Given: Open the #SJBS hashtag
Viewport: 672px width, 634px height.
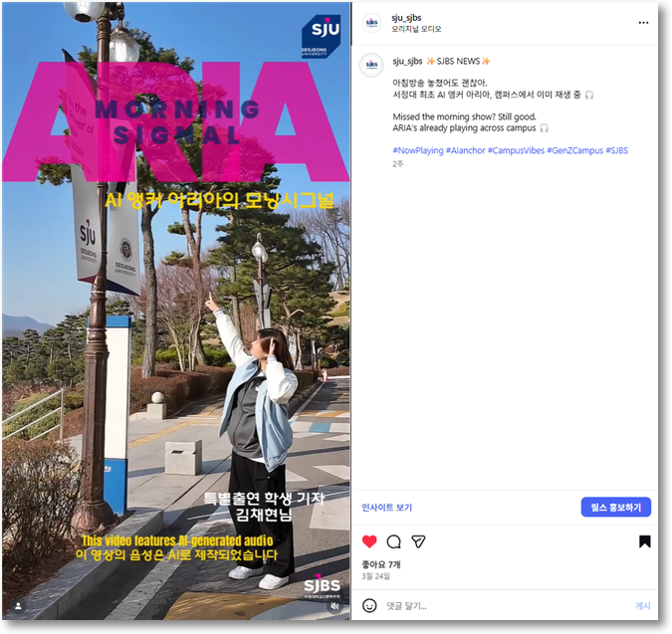Looking at the screenshot, I should pyautogui.click(x=616, y=150).
